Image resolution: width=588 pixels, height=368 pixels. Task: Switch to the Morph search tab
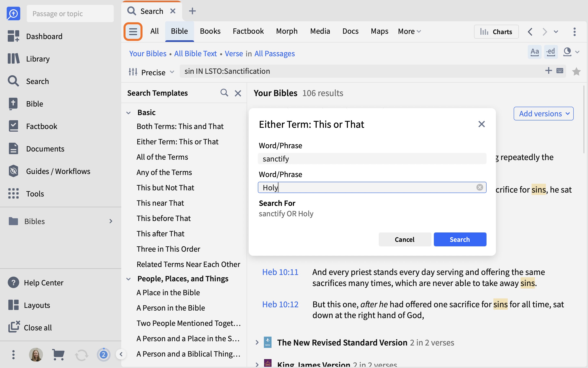coord(287,31)
